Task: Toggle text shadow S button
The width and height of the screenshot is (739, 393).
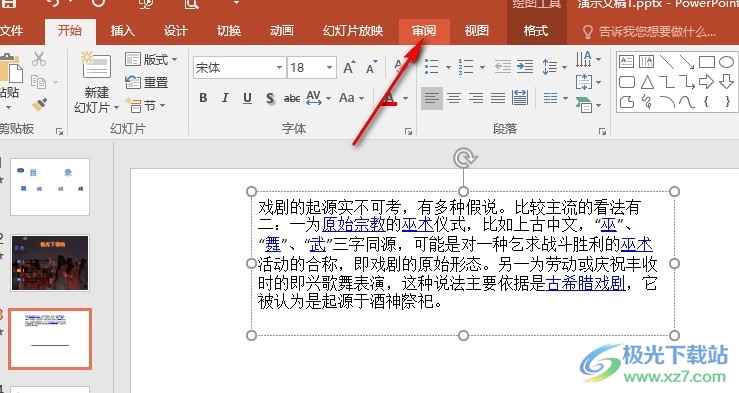Action: click(x=270, y=98)
